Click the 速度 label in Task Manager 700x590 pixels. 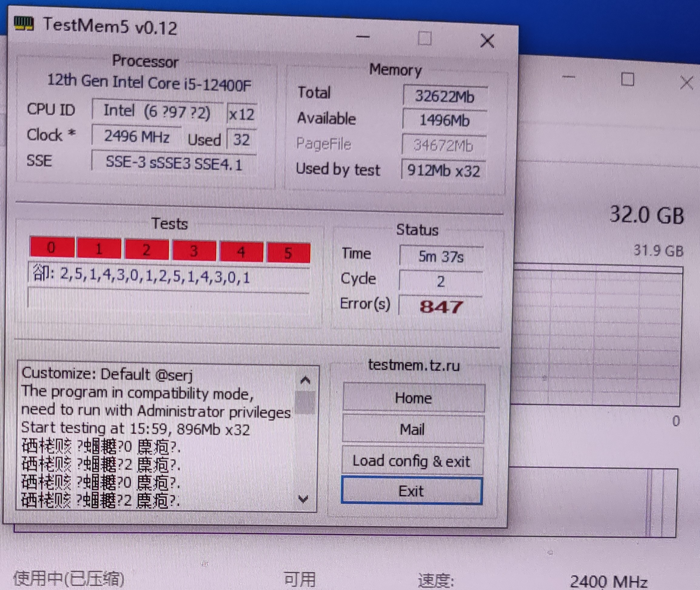[436, 580]
